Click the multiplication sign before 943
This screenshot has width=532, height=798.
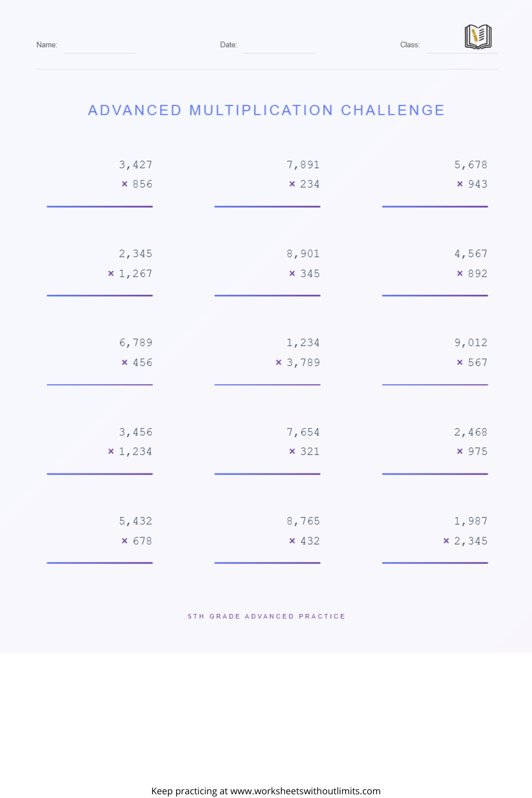tap(460, 184)
